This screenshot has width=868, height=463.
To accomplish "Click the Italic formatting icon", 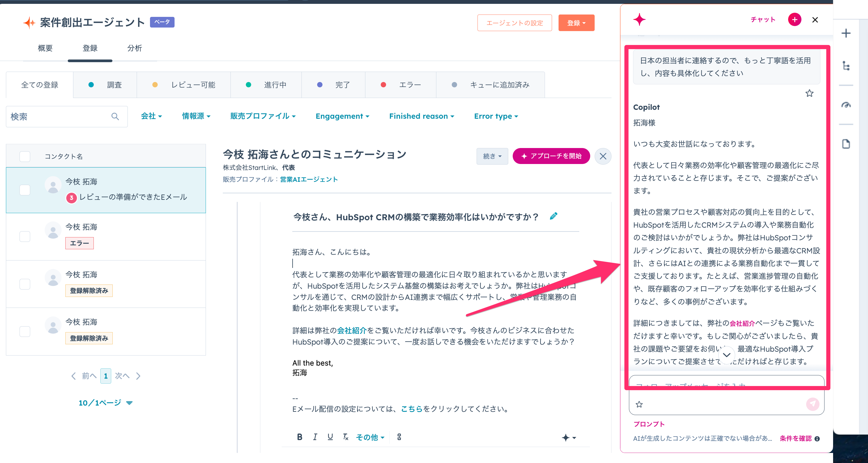I will click(x=315, y=437).
